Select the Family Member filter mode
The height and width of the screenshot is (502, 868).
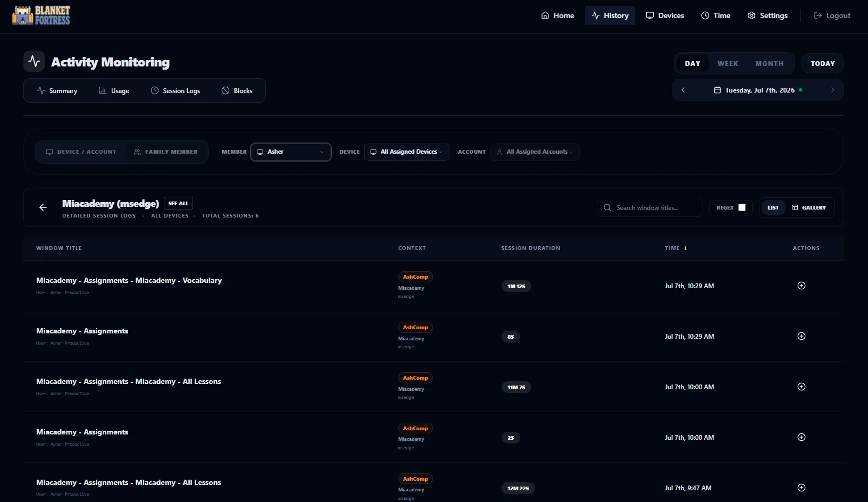click(x=165, y=152)
